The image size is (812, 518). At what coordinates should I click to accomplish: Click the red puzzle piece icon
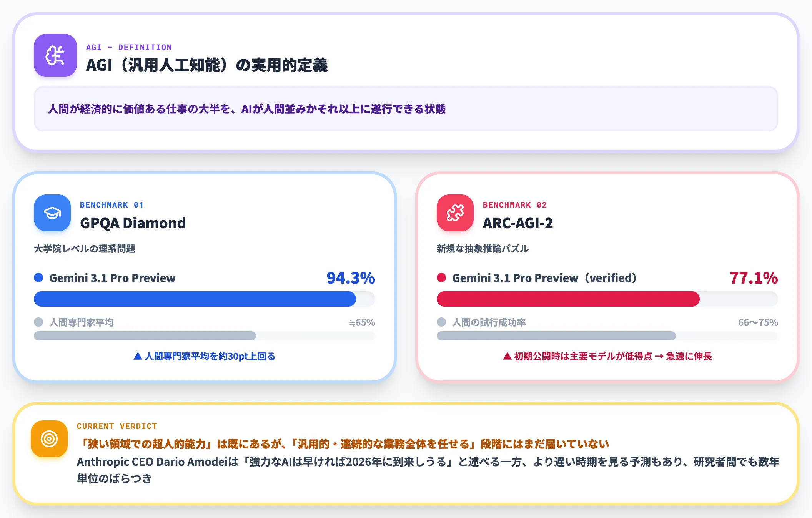(455, 213)
